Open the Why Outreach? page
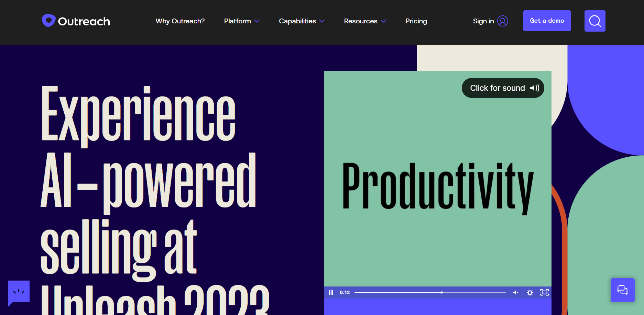The width and height of the screenshot is (644, 315). click(180, 21)
